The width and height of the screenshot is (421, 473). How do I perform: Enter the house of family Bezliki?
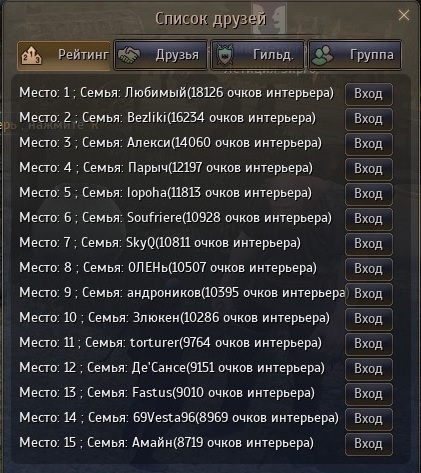369,119
